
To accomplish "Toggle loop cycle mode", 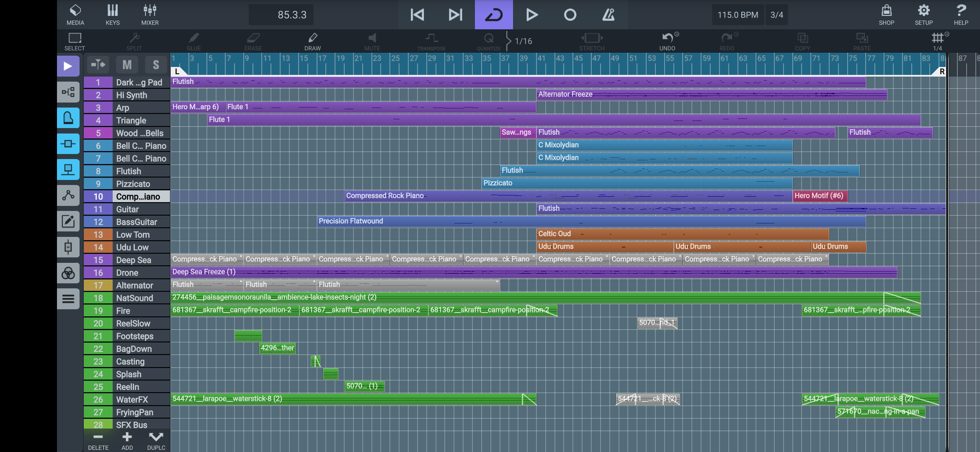I will coord(493,15).
